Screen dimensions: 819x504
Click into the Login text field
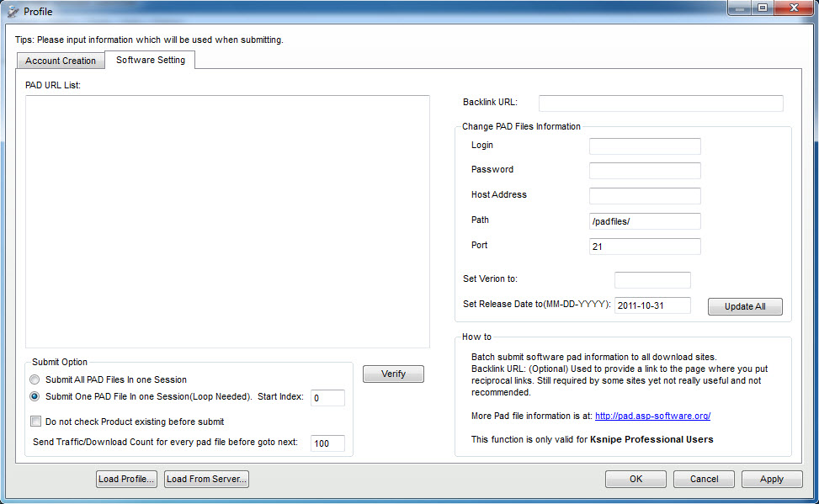[x=645, y=146]
